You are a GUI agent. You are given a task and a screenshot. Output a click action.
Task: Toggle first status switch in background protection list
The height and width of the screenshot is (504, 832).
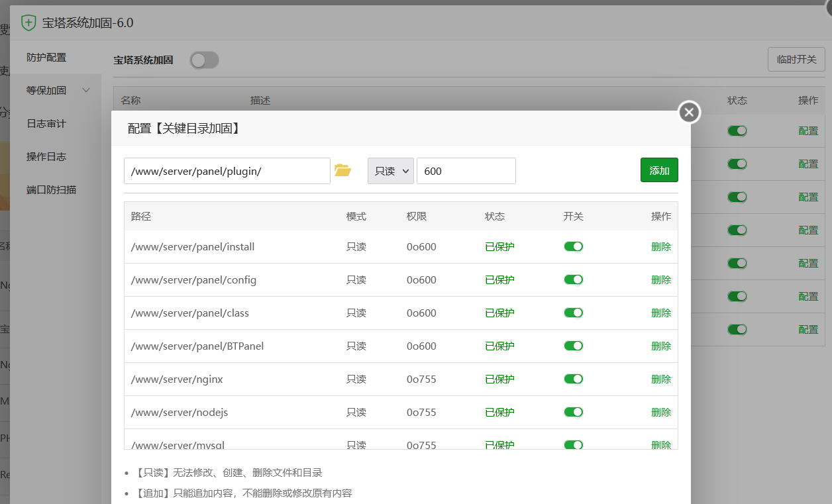pos(737,130)
